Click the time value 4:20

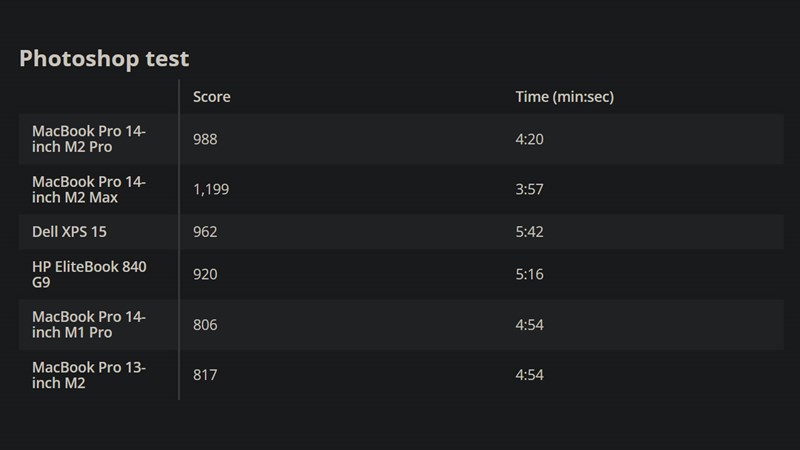[529, 139]
